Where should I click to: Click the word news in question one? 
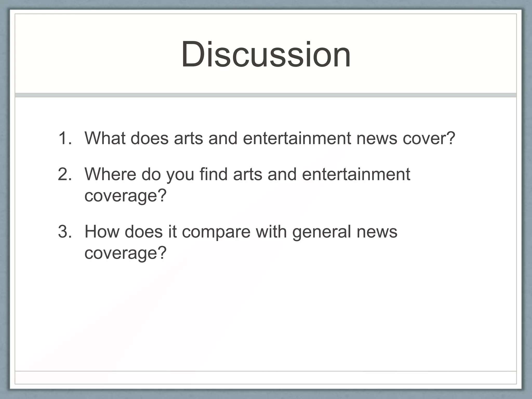coord(377,138)
